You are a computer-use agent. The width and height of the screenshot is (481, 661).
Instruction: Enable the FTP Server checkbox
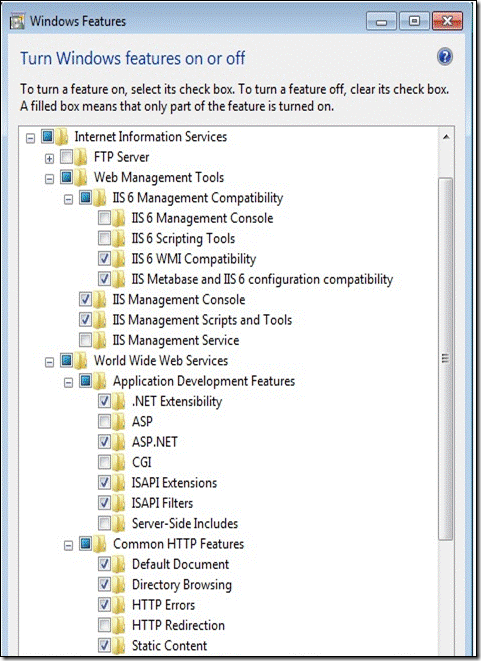click(x=67, y=157)
